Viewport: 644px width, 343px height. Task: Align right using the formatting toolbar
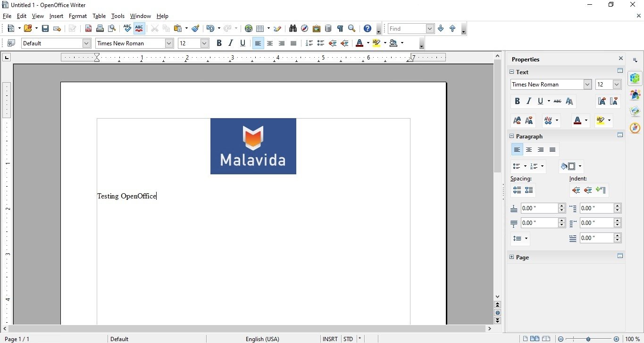[282, 43]
